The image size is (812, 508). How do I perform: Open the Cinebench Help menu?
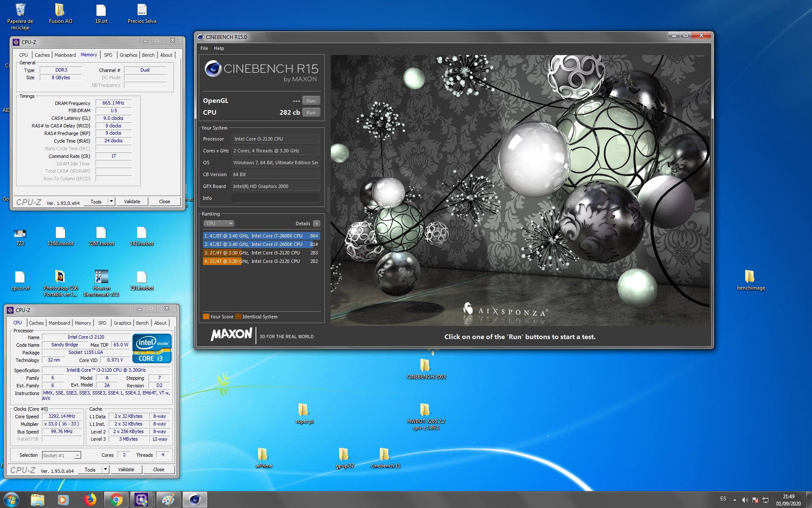[x=219, y=48]
